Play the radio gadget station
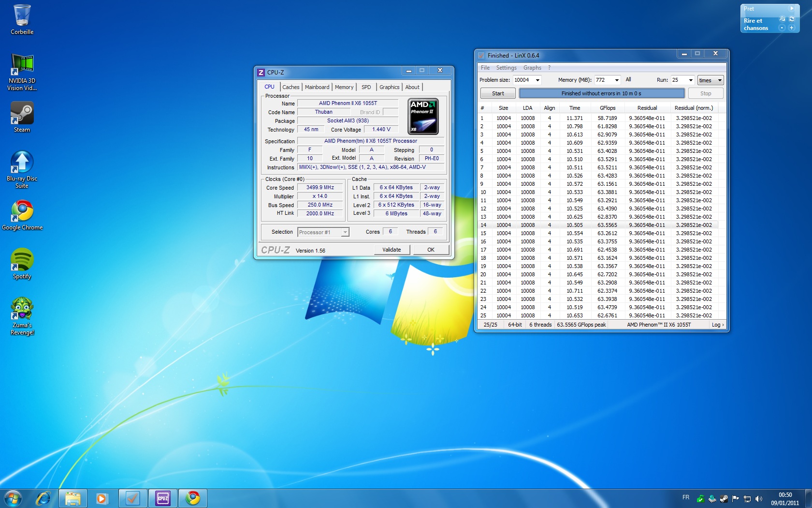Image resolution: width=812 pixels, height=508 pixels. pyautogui.click(x=791, y=9)
